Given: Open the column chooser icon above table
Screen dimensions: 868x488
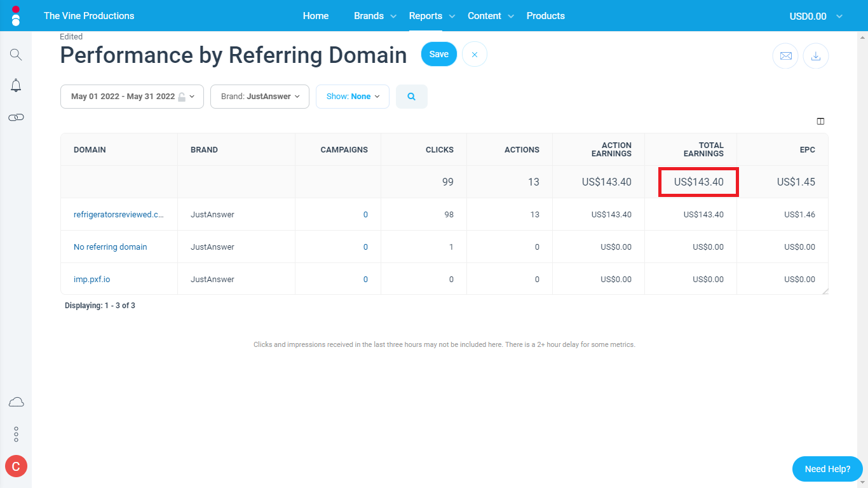Looking at the screenshot, I should [x=820, y=121].
